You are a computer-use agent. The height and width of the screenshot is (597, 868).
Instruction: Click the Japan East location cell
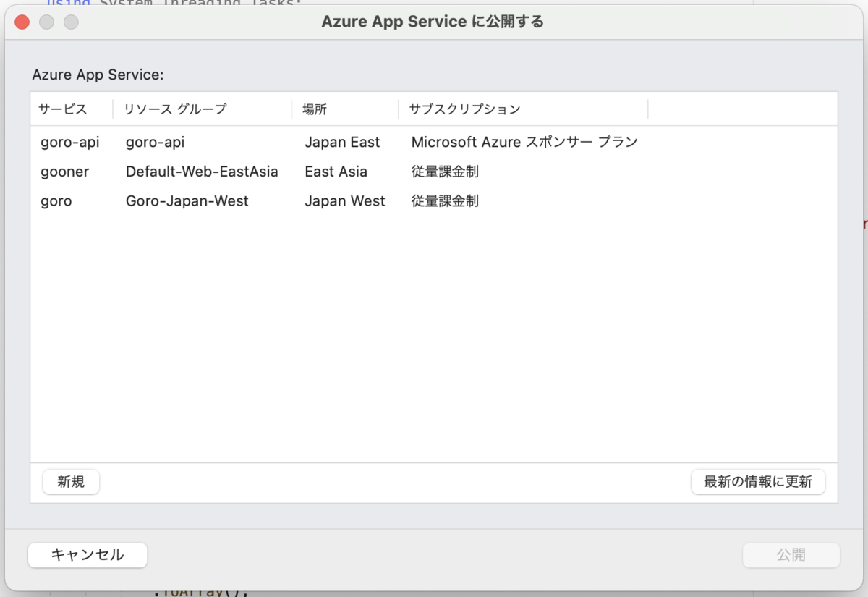(342, 142)
